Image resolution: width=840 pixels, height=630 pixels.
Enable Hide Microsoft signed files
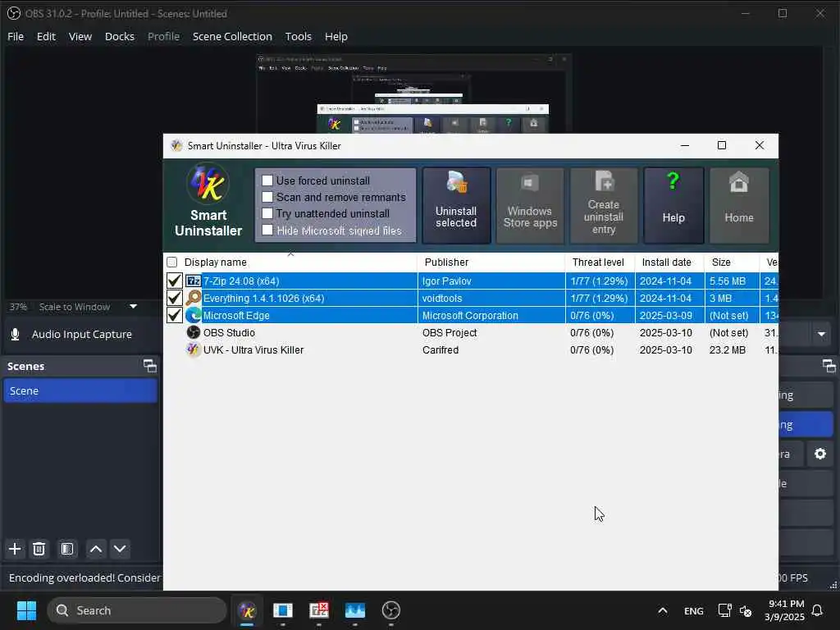coord(267,230)
